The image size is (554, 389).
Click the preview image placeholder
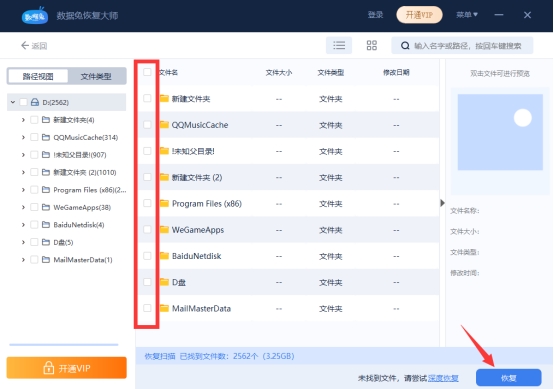(500, 132)
